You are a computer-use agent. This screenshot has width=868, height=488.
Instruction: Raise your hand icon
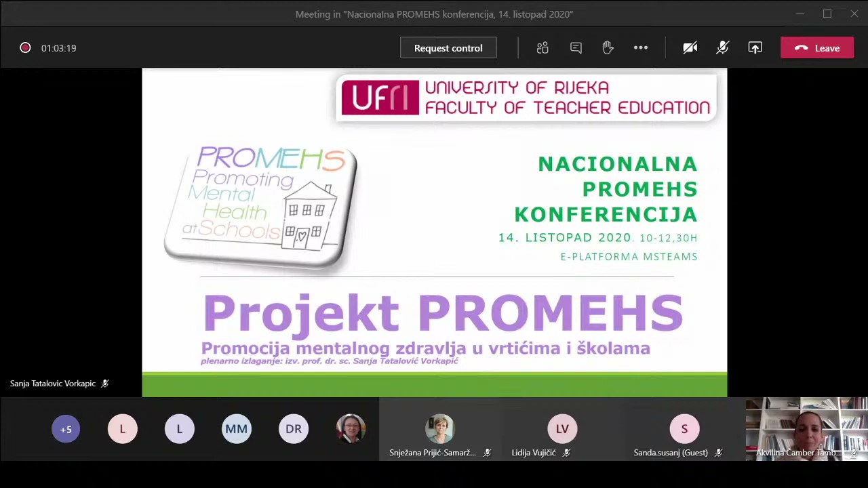point(608,47)
